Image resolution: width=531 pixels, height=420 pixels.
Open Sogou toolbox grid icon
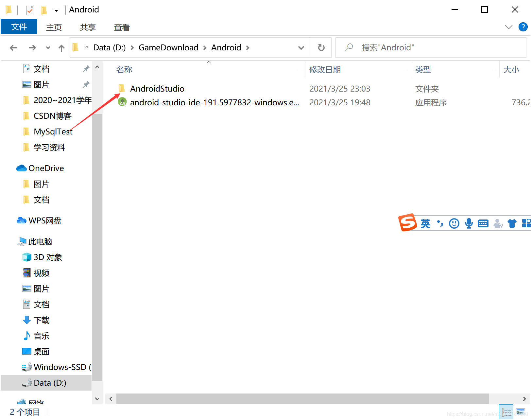(526, 223)
